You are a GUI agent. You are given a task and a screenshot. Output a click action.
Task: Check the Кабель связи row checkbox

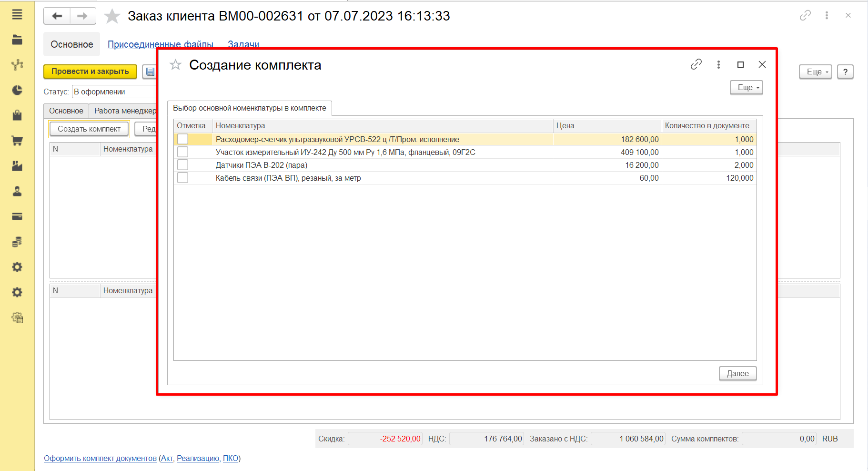pos(182,178)
